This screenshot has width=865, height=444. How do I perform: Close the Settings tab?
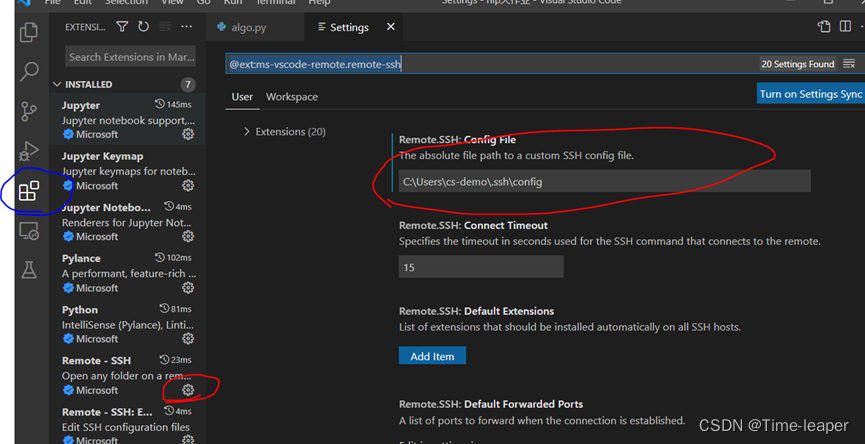pos(391,27)
